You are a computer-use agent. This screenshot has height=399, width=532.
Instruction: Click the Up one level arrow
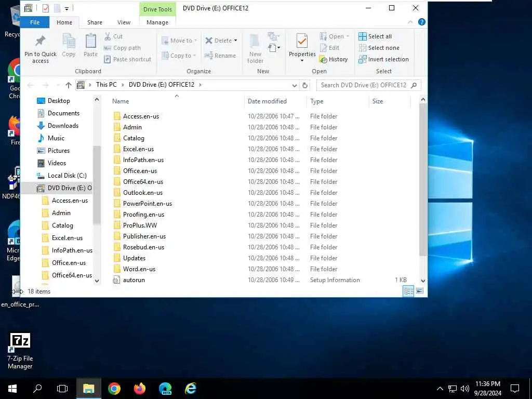point(69,85)
